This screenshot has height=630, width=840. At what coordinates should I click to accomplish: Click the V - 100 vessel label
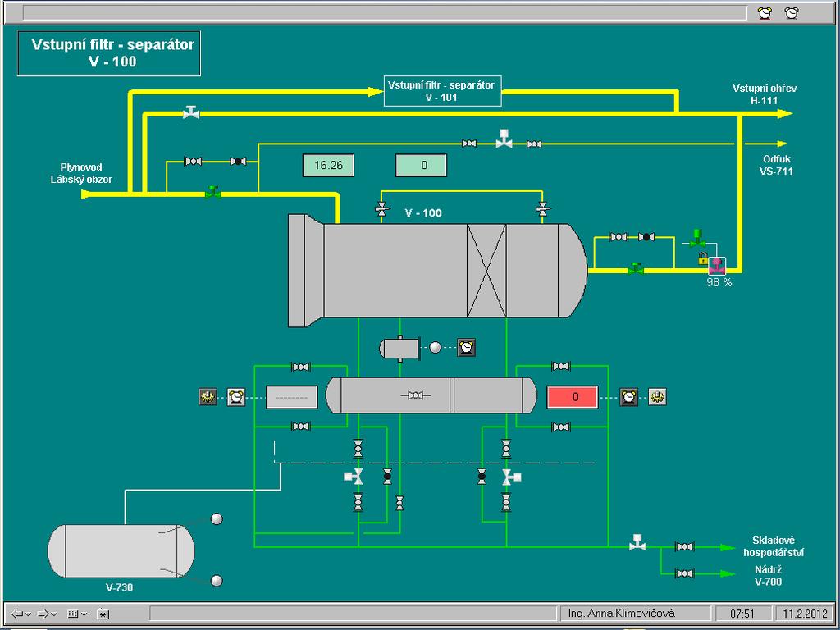423,212
